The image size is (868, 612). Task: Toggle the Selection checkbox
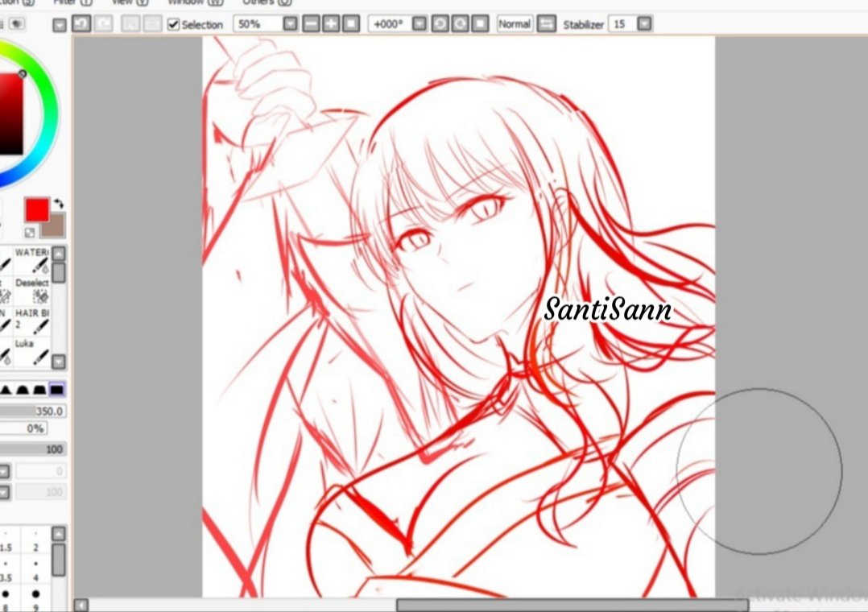pos(173,24)
